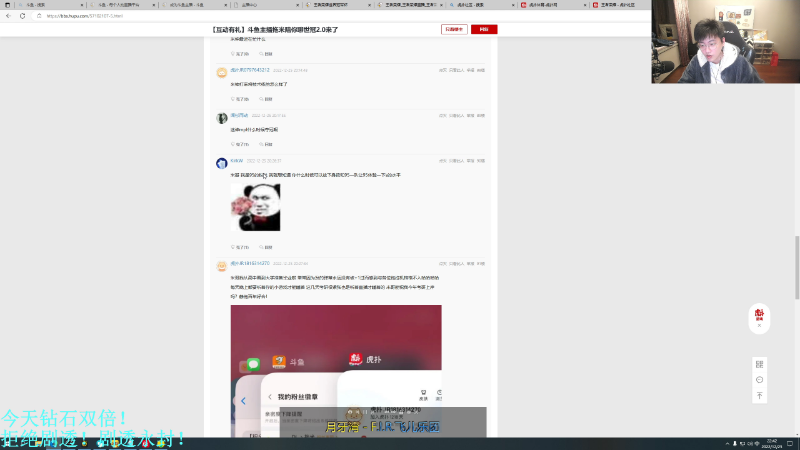
Task: Reply to the topmost partially visible comment
Action: pos(266,54)
